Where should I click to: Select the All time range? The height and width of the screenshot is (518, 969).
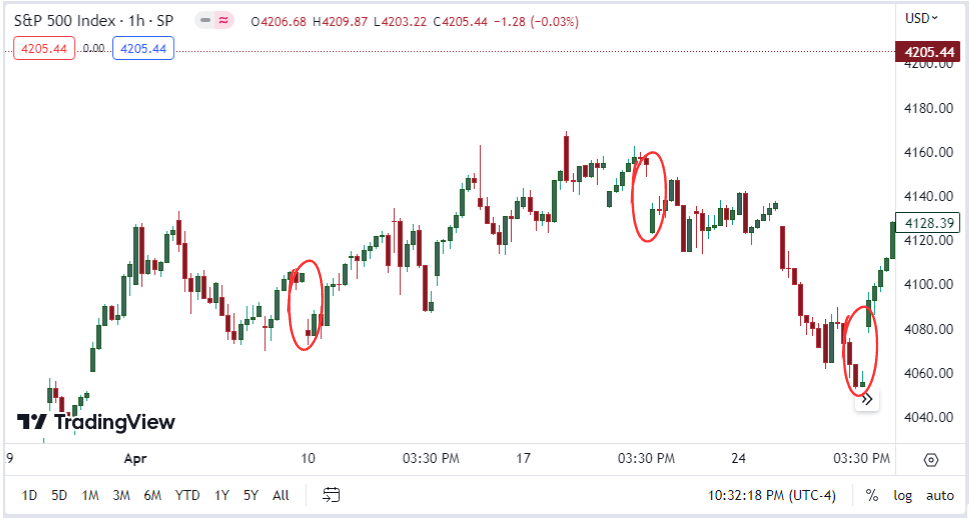(x=281, y=495)
